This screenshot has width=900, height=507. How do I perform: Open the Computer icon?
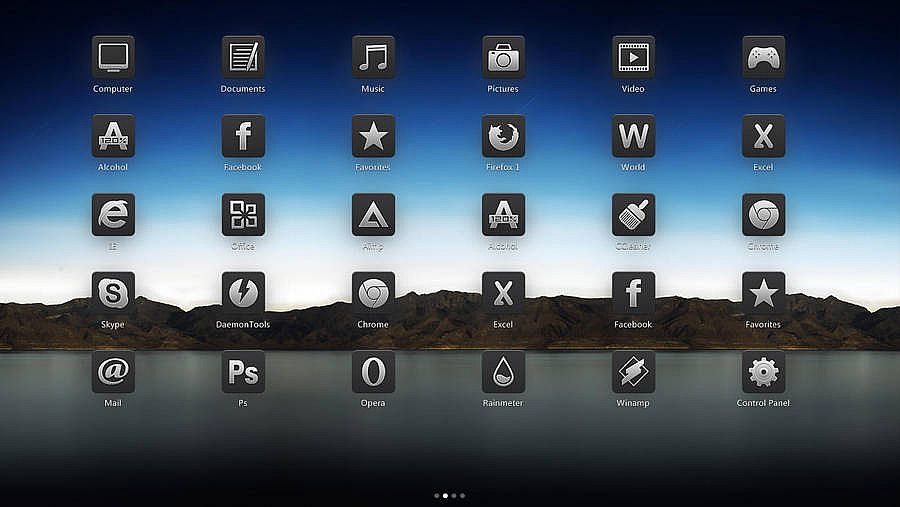113,57
